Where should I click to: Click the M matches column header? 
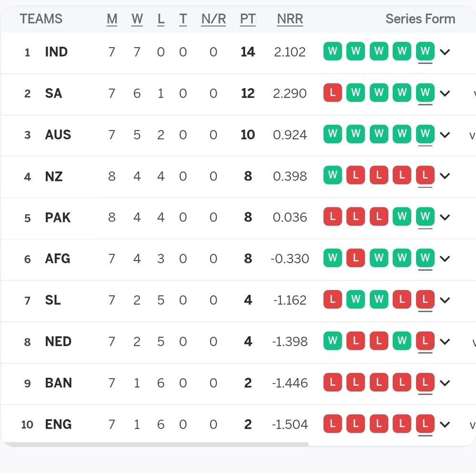click(112, 19)
